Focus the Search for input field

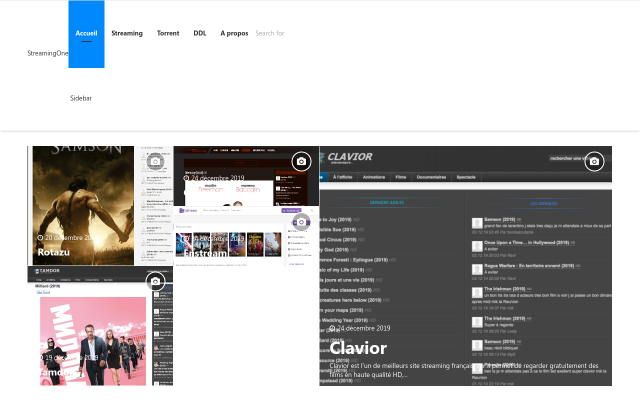tap(270, 33)
